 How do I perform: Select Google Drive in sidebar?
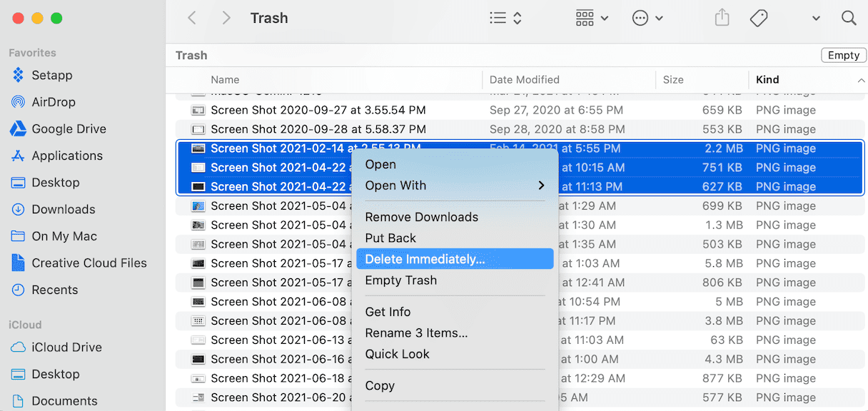pos(69,129)
